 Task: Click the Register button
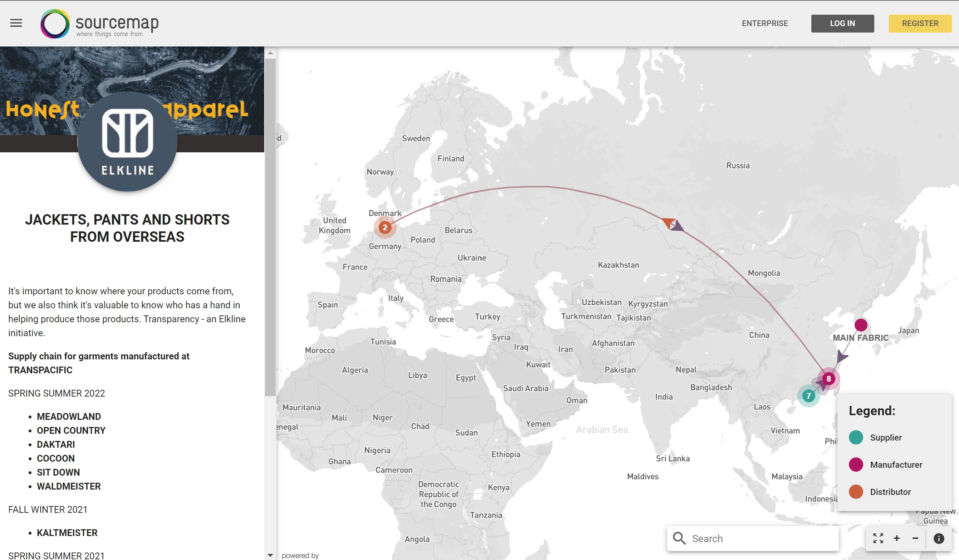coord(920,24)
